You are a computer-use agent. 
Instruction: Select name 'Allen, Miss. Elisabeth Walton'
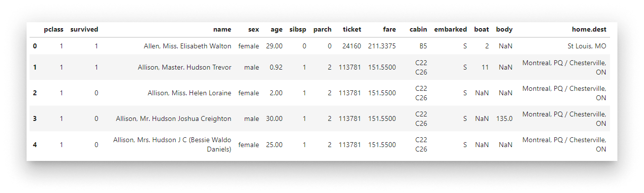[x=188, y=46]
